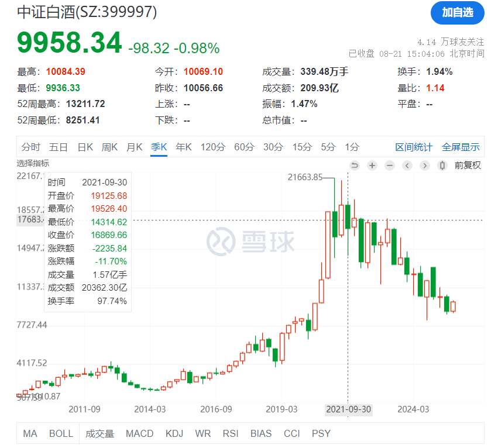This screenshot has width=498, height=448.
Task: Click the 今开 value 10069.10
Action: [x=203, y=71]
